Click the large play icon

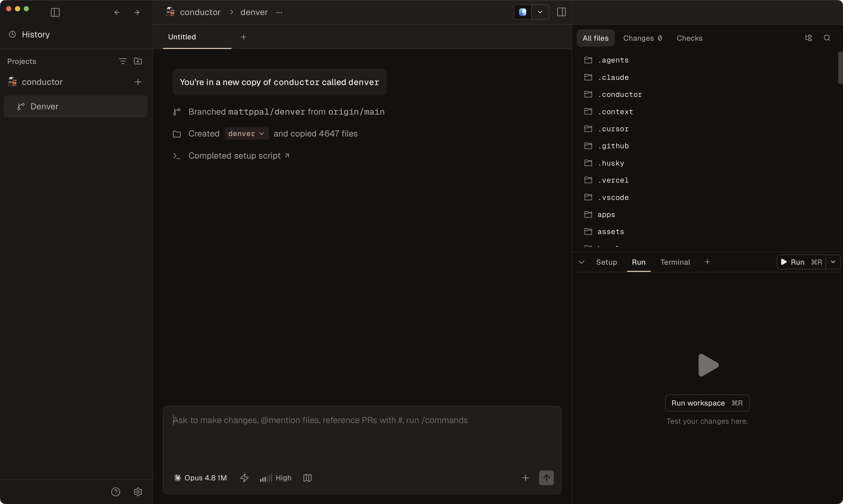click(x=708, y=365)
